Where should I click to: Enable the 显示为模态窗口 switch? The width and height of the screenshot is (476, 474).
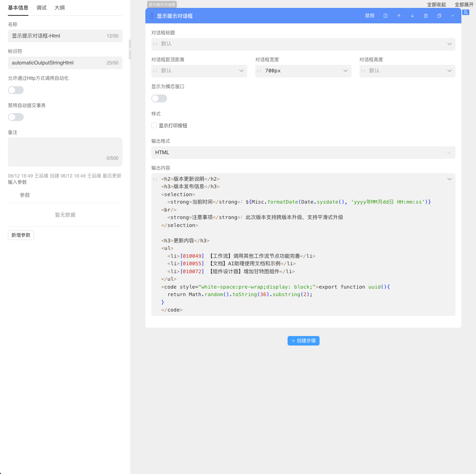coord(159,98)
